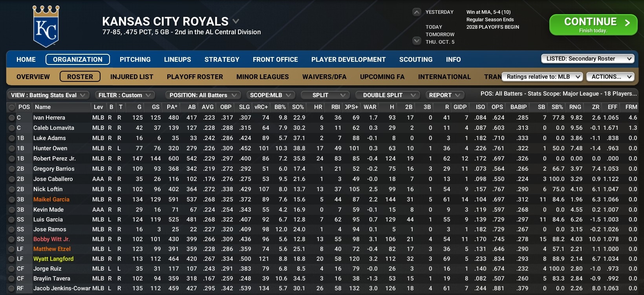This screenshot has height=295, width=644.
Task: Switch to the INTERNATIONAL tab
Action: 445,77
